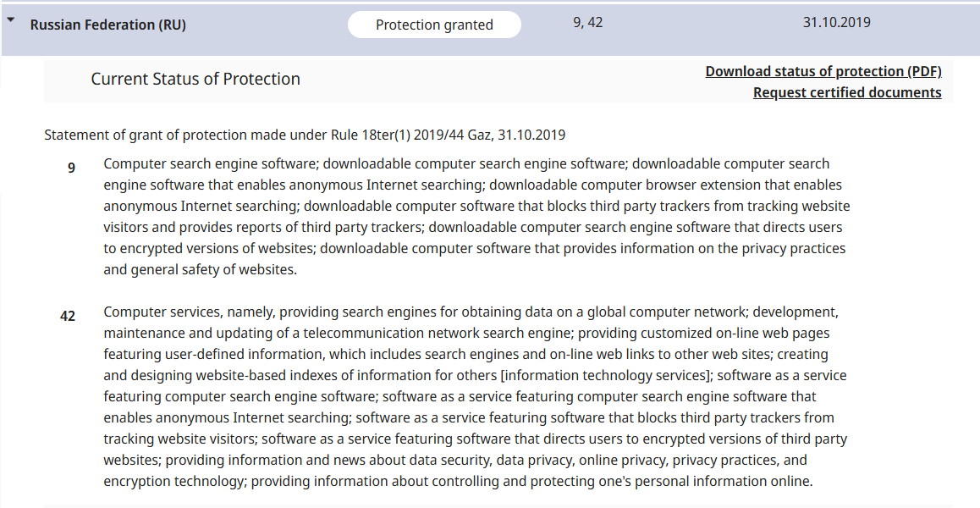Click the encryption technology final line
980x508 pixels.
pos(458,481)
